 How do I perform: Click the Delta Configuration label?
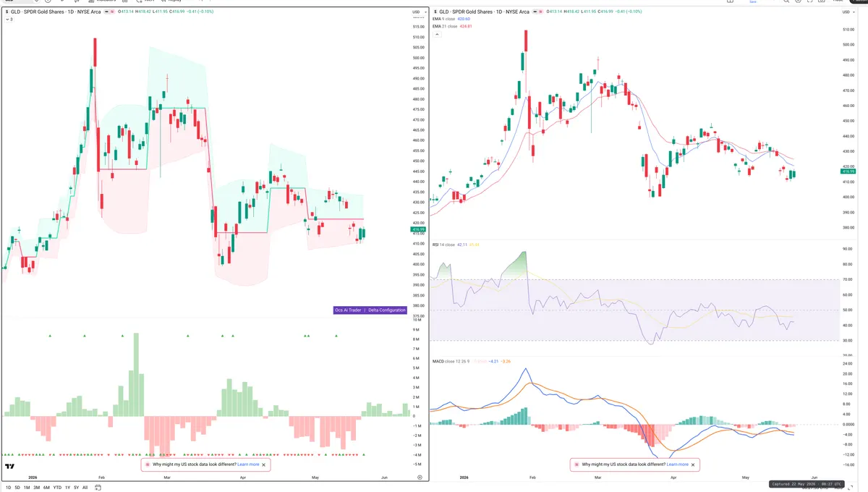387,310
